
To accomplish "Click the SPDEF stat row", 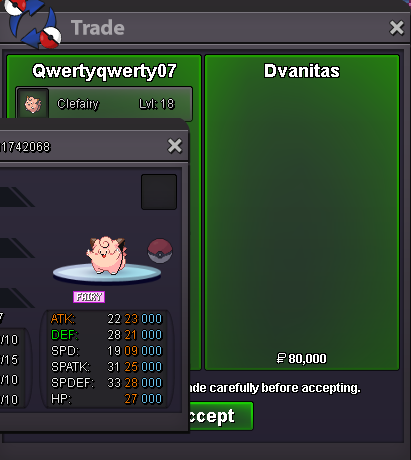I will click(x=106, y=383).
